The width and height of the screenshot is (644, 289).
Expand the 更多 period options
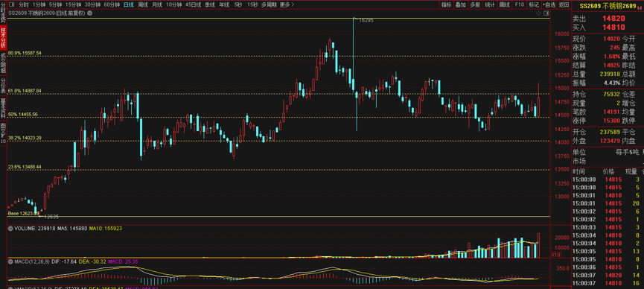[287, 5]
